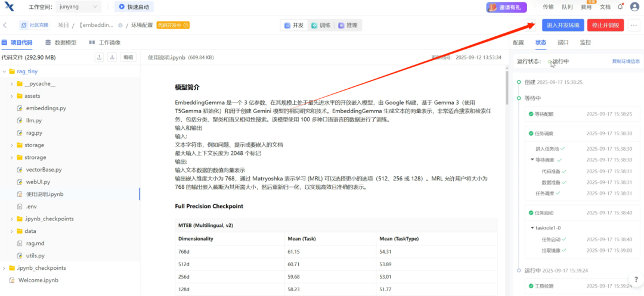Click the 编辑 button

pyautogui.click(x=128, y=57)
